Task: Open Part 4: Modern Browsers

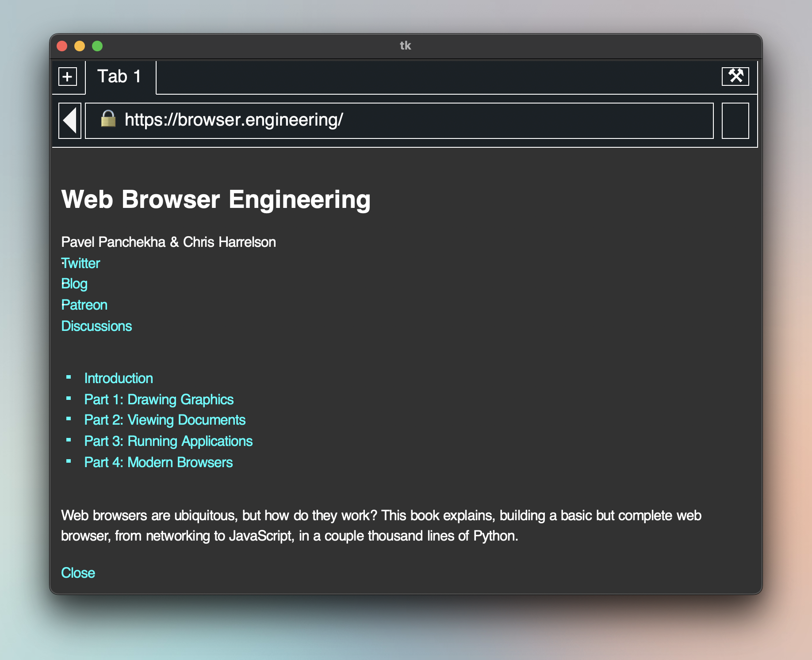Action: point(158,462)
